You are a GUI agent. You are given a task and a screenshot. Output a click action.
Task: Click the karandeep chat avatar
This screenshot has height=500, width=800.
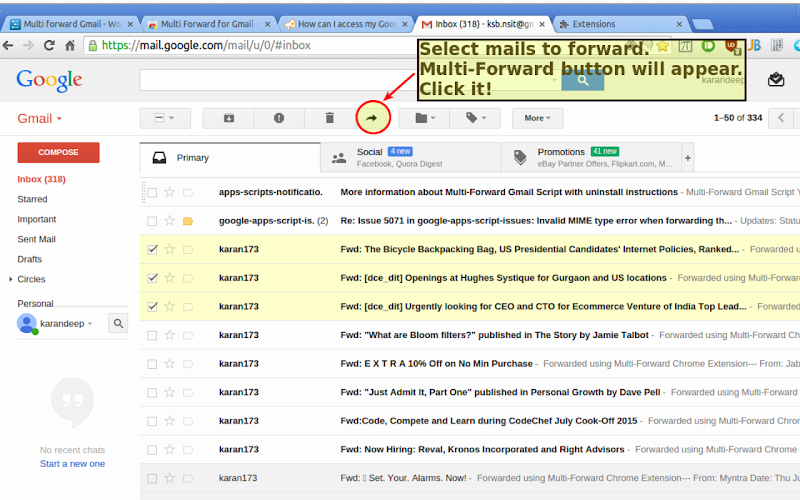(x=27, y=323)
